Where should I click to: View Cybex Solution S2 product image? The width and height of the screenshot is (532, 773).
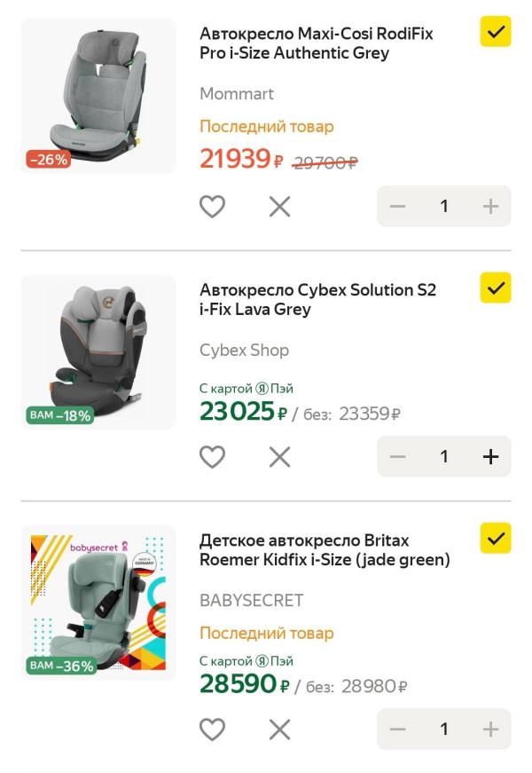click(x=98, y=352)
